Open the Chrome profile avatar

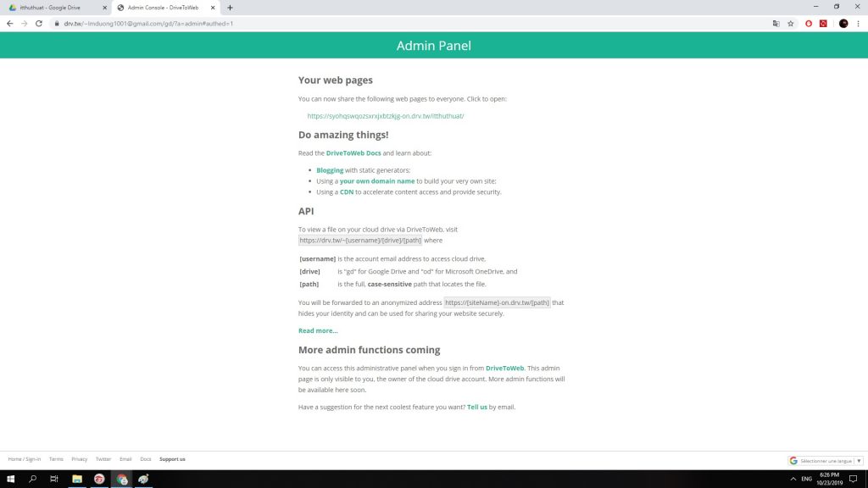[x=843, y=23]
